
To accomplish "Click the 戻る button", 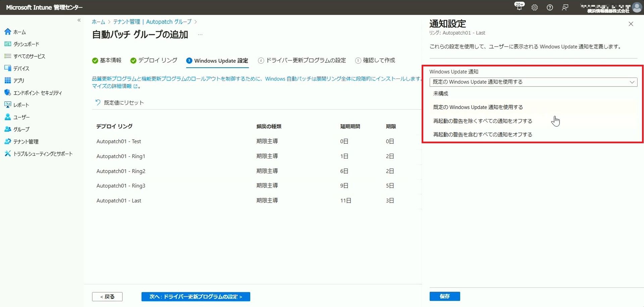I will (107, 297).
